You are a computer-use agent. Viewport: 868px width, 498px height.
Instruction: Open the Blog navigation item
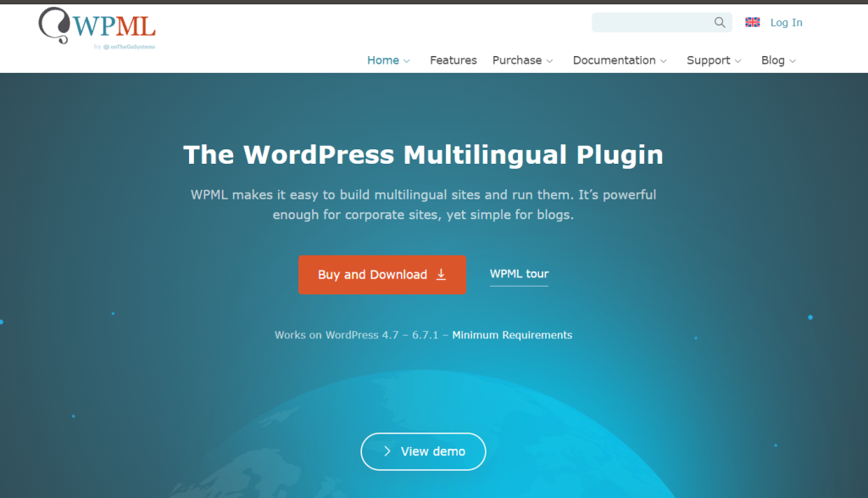point(772,60)
